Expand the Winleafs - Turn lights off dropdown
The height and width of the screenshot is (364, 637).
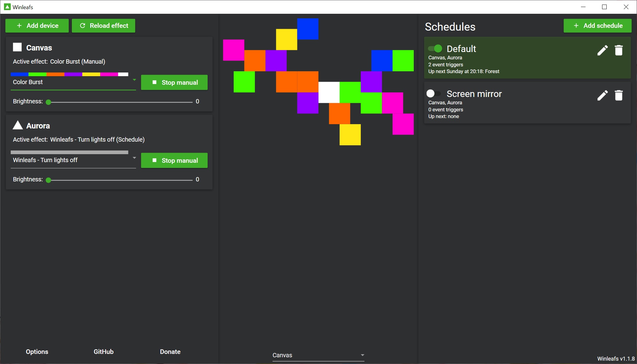134,158
